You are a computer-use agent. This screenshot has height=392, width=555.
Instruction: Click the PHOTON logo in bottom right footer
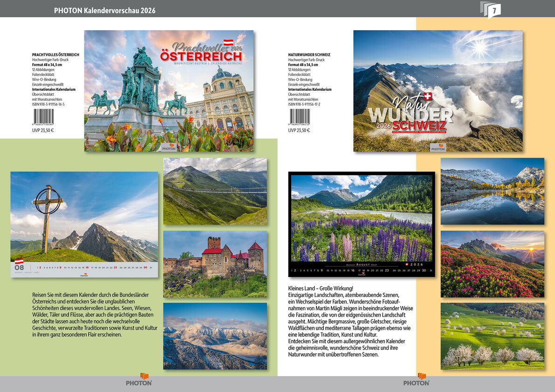[x=416, y=380]
